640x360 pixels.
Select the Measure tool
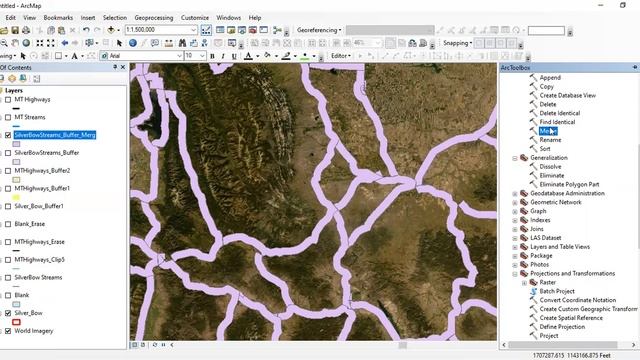coord(169,43)
